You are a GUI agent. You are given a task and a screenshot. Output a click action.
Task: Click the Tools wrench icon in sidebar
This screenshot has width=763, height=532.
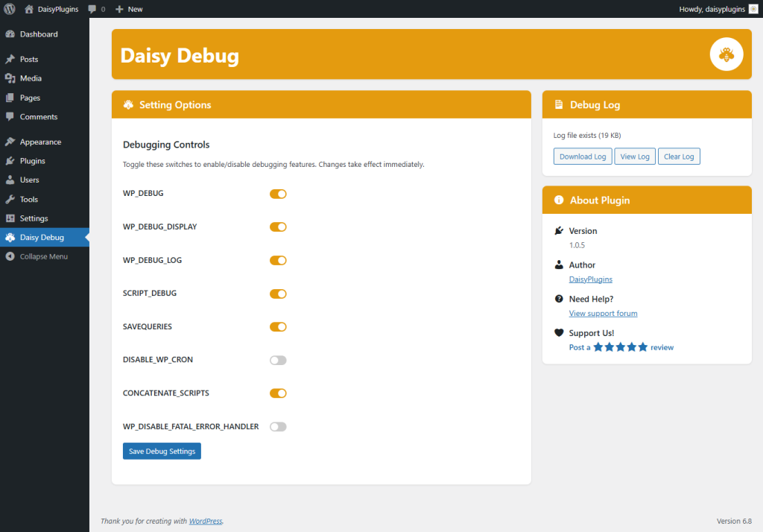coord(10,200)
